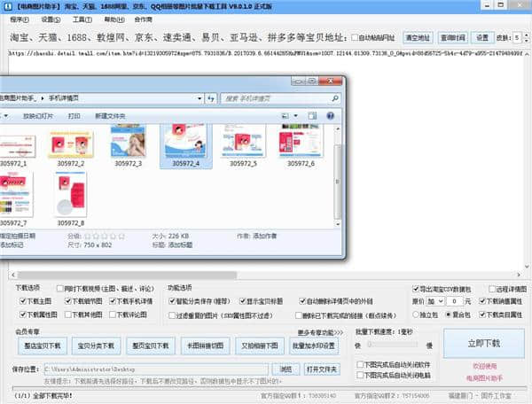
Task: Select thumbnail 305972_2
Action: click(x=70, y=148)
